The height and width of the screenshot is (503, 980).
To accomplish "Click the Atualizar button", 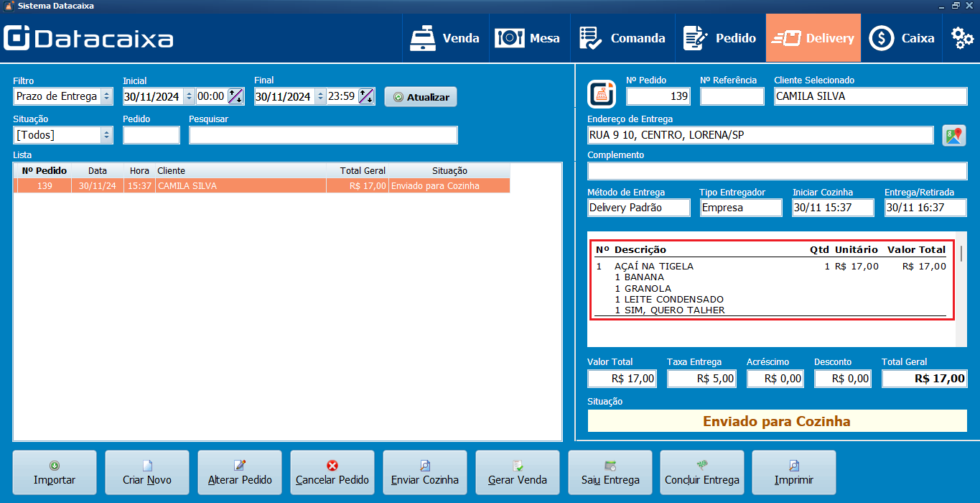I will [420, 96].
